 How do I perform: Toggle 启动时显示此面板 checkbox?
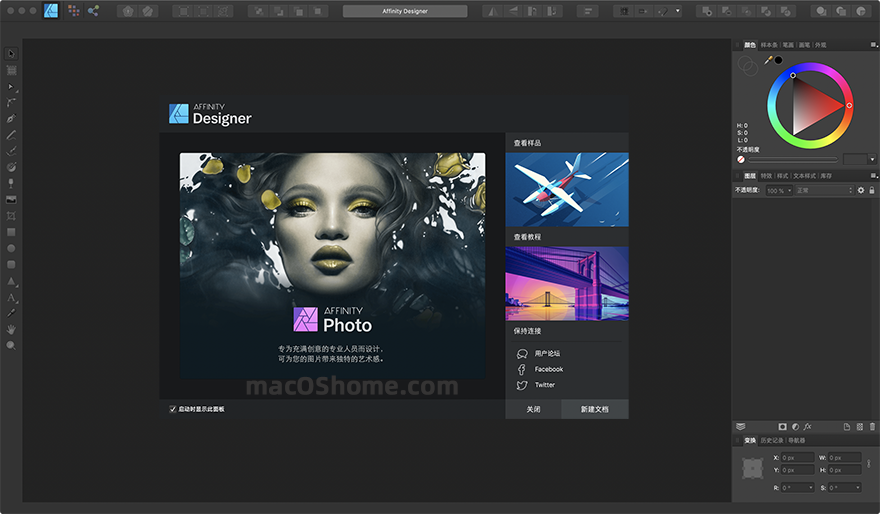173,409
